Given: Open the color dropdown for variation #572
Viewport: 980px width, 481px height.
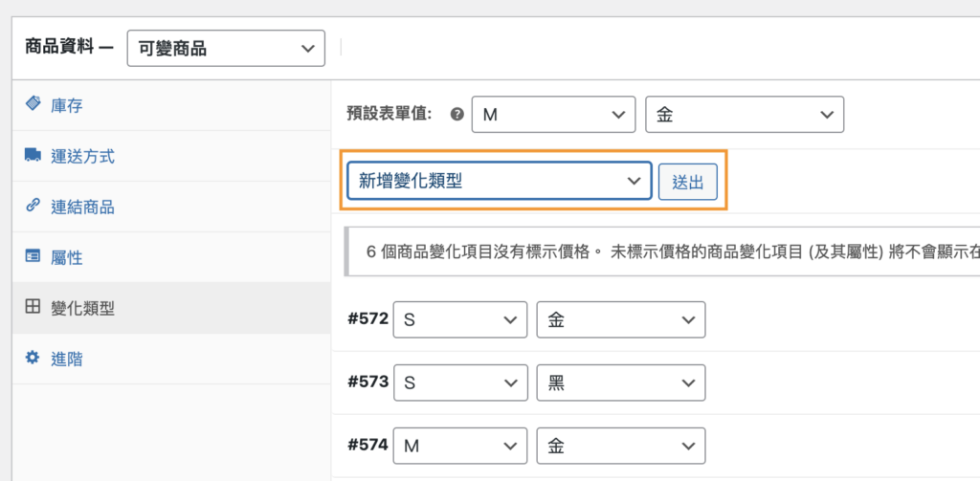Looking at the screenshot, I should (x=620, y=319).
